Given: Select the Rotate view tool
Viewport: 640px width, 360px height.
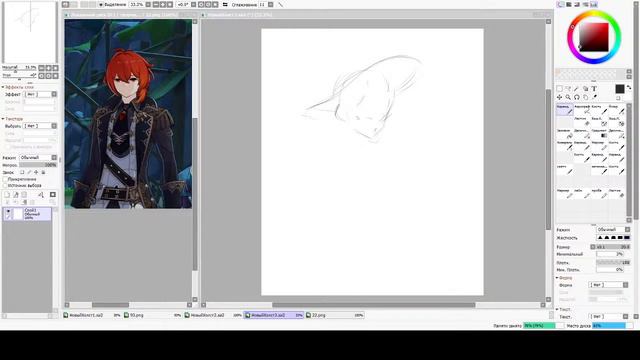Looking at the screenshot, I should tap(577, 97).
